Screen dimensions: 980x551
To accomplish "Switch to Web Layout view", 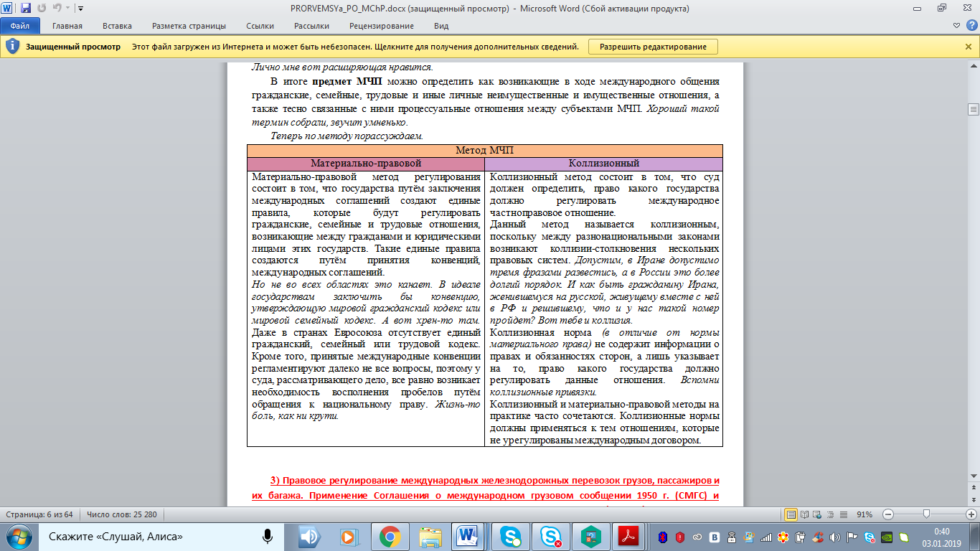I will 817,514.
